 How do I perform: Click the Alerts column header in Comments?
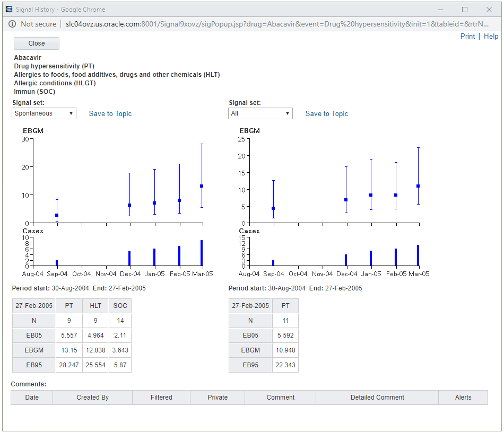(x=463, y=397)
